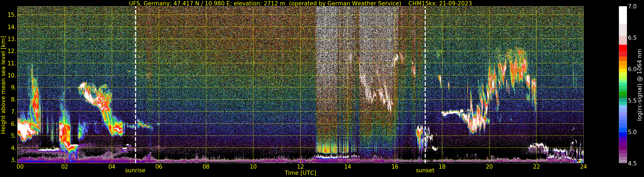Click the '5.' height tick label

[x=14, y=136]
